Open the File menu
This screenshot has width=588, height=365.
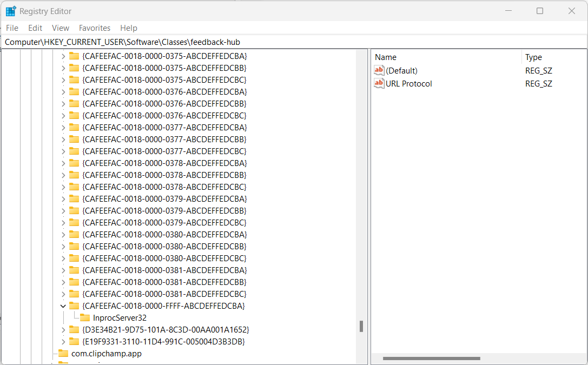pos(12,28)
